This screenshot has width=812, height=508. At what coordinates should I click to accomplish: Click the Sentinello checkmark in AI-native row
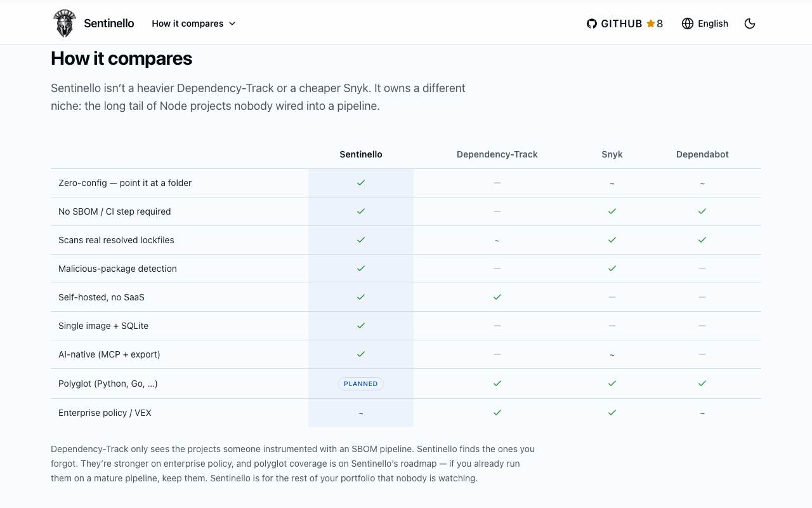click(361, 354)
